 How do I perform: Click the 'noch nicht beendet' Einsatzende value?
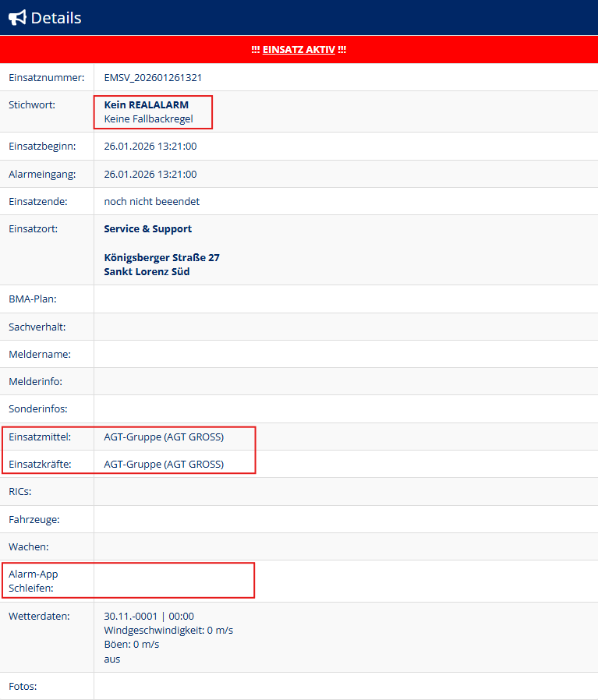point(151,201)
